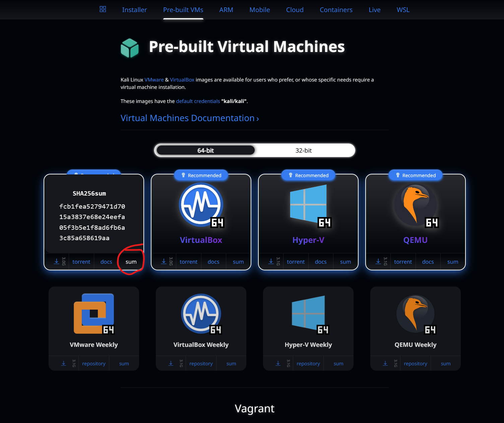Download the QEMU Weekly image arrow
The height and width of the screenshot is (423, 504).
tap(385, 363)
